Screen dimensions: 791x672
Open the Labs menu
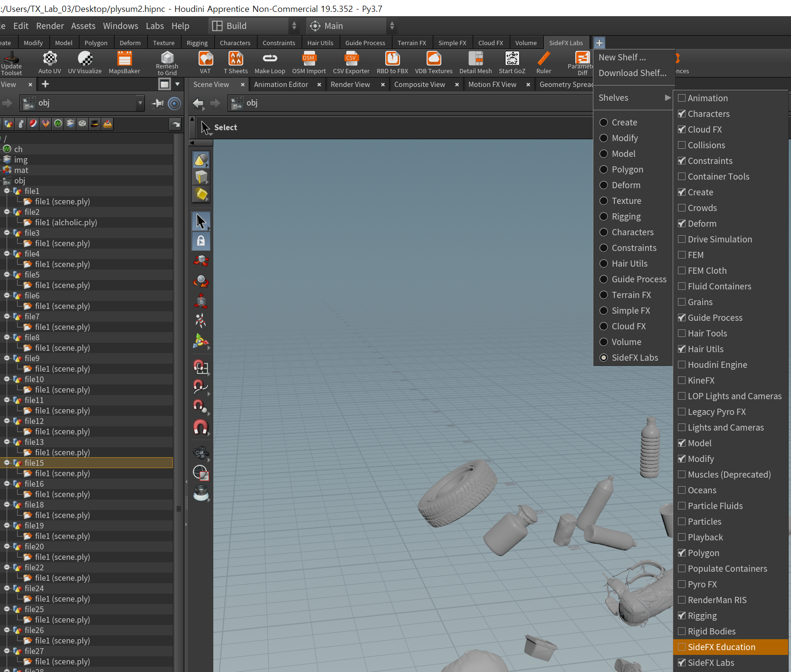[x=155, y=26]
